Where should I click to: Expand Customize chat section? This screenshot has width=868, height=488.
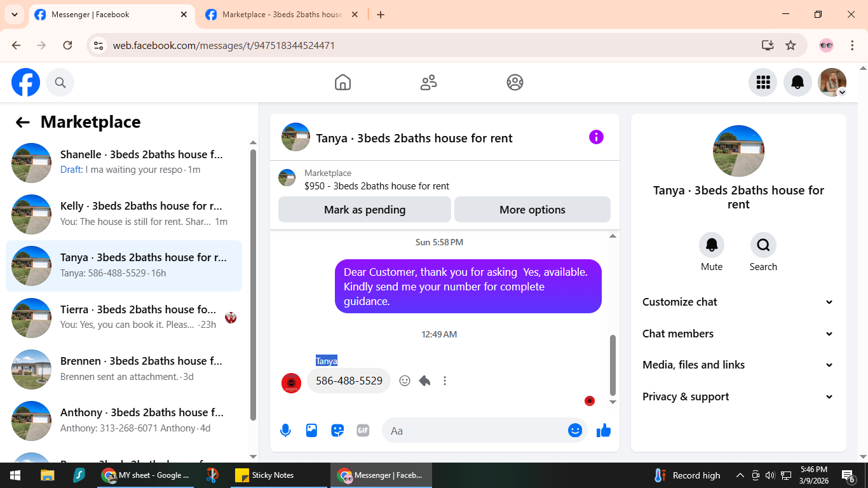[738, 302]
